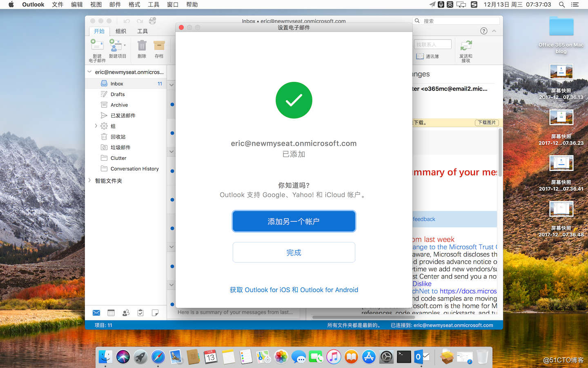Collapse the ribbon with the chevron
Screen dimensions: 588x368
tap(494, 31)
